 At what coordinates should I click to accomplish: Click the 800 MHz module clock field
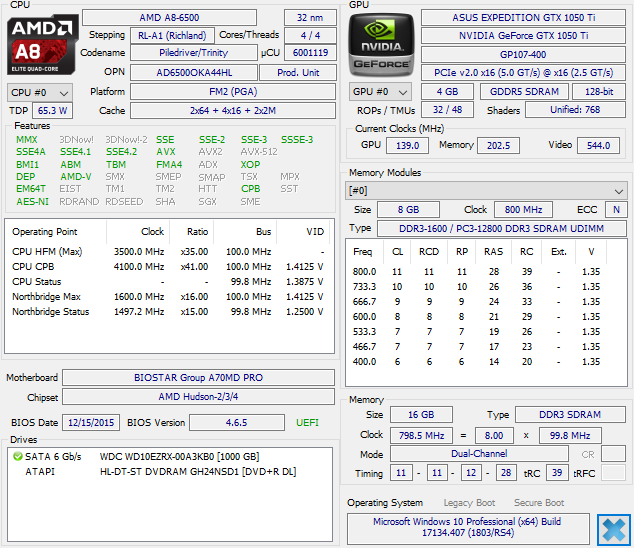click(x=524, y=209)
